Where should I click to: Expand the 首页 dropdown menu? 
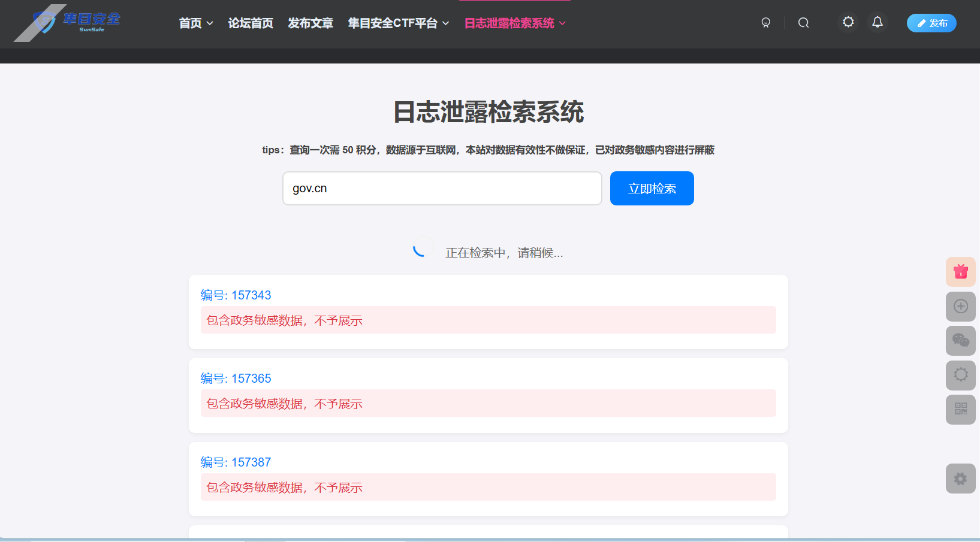195,23
